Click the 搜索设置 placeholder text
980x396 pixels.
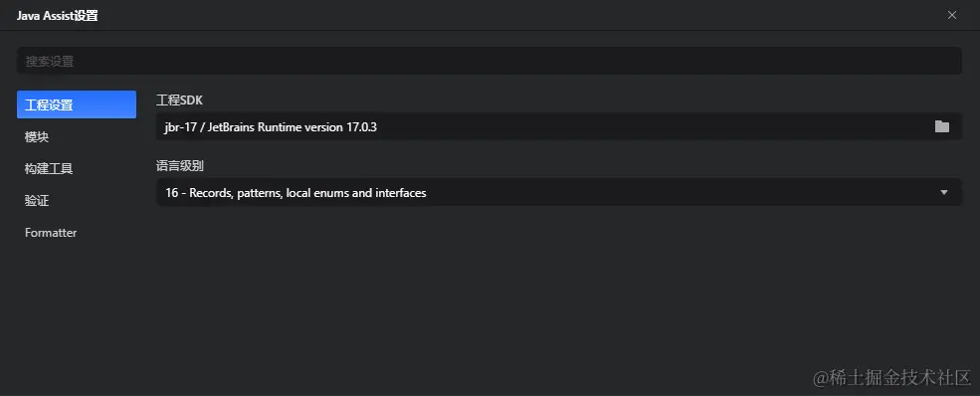tap(50, 62)
